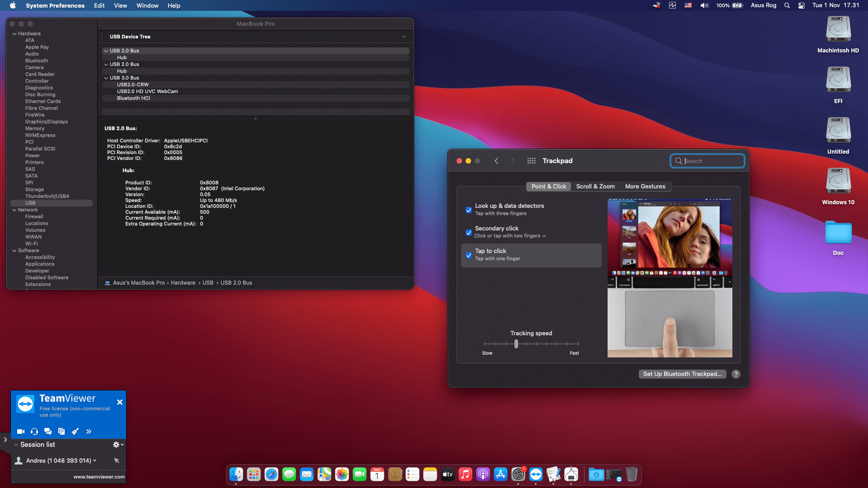Open Secondary click options dropdown
This screenshot has height=488, width=868.
pos(544,236)
